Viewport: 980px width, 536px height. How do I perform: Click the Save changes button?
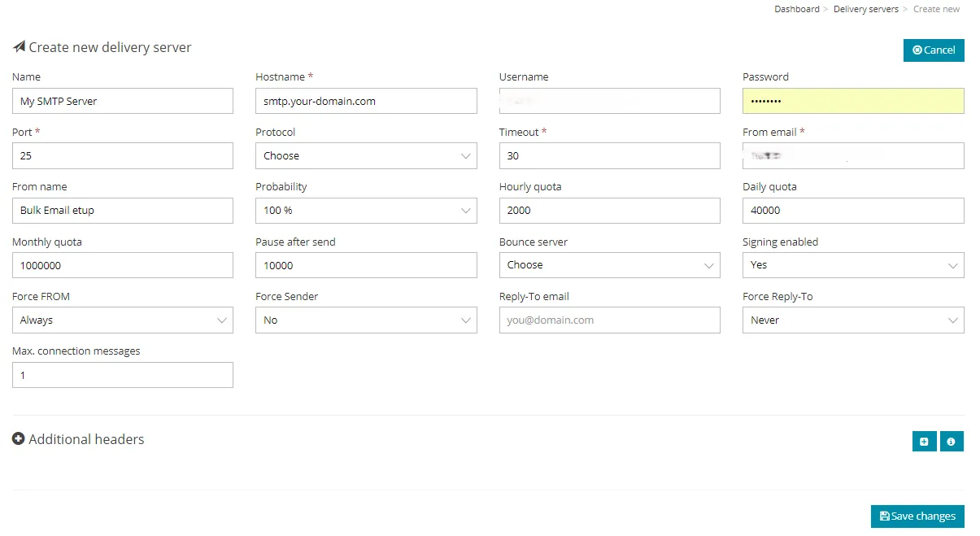[x=917, y=516]
